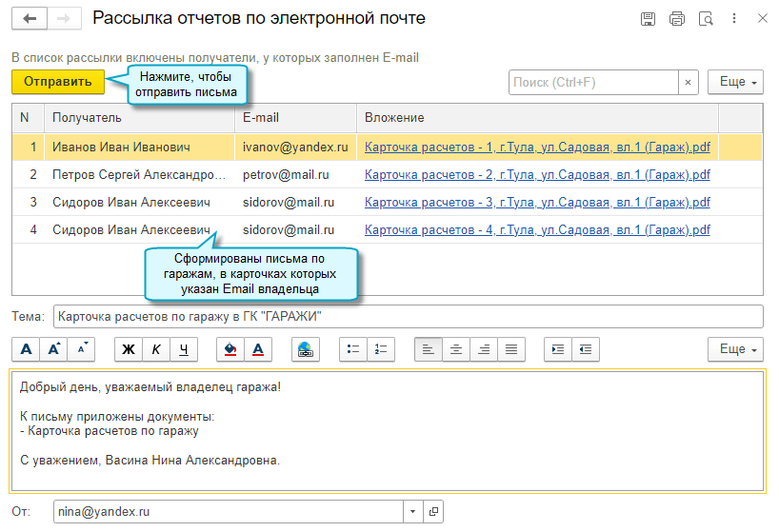The image size is (779, 532).
Task: Open attachment Карточка расчетов - 2 PDF link
Action: (537, 175)
